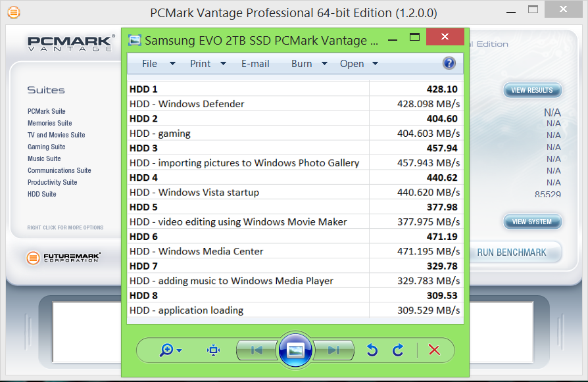
Task: Go to next photo
Action: point(333,350)
